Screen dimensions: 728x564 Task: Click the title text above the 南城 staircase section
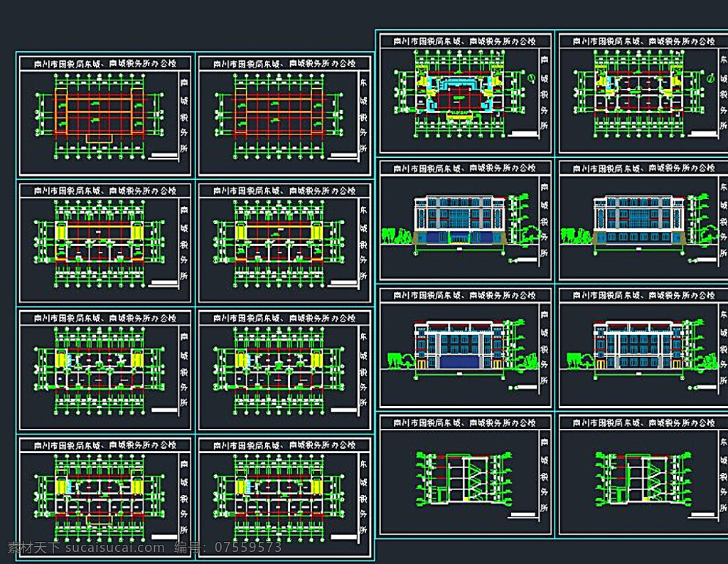[x=465, y=422]
